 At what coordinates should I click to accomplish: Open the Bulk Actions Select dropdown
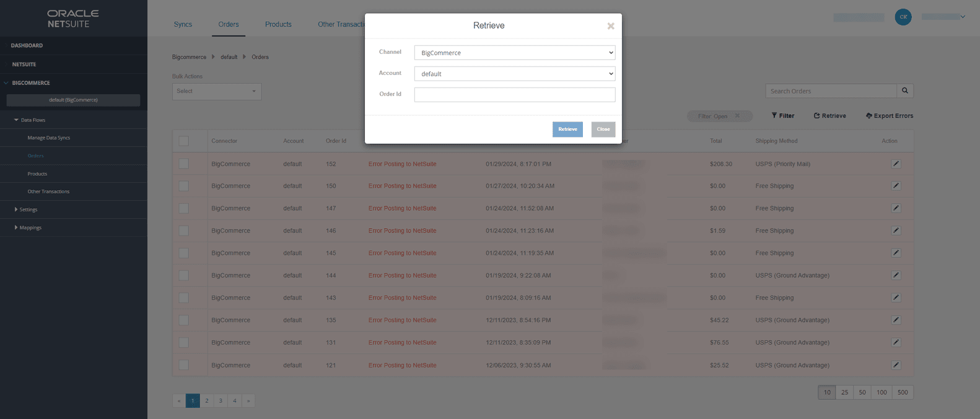tap(217, 91)
